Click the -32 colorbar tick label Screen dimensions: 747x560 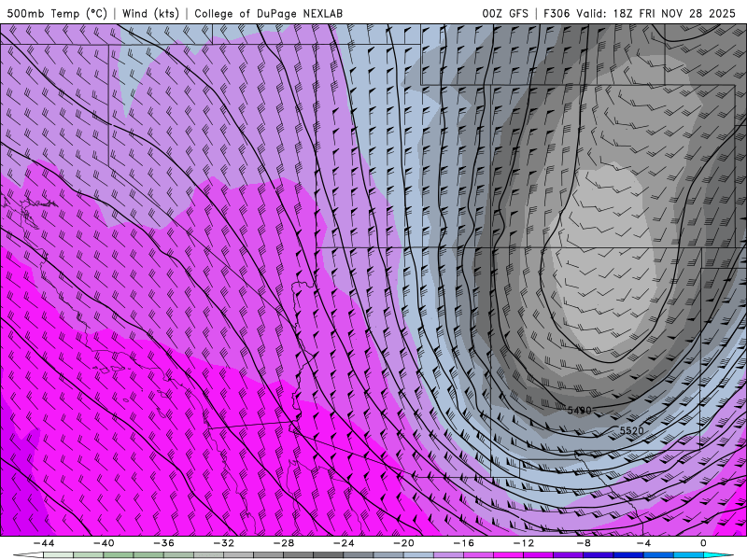[223, 543]
